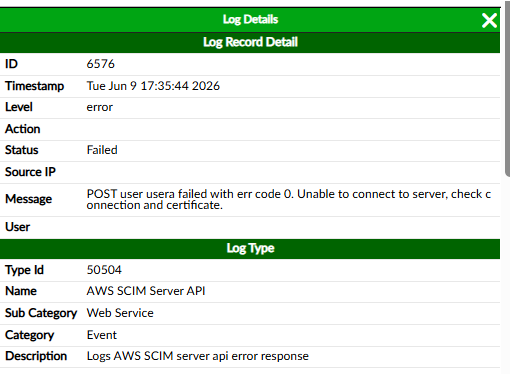Viewport: 510px width, 374px height.
Task: Click the Category value Event
Action: coord(102,335)
